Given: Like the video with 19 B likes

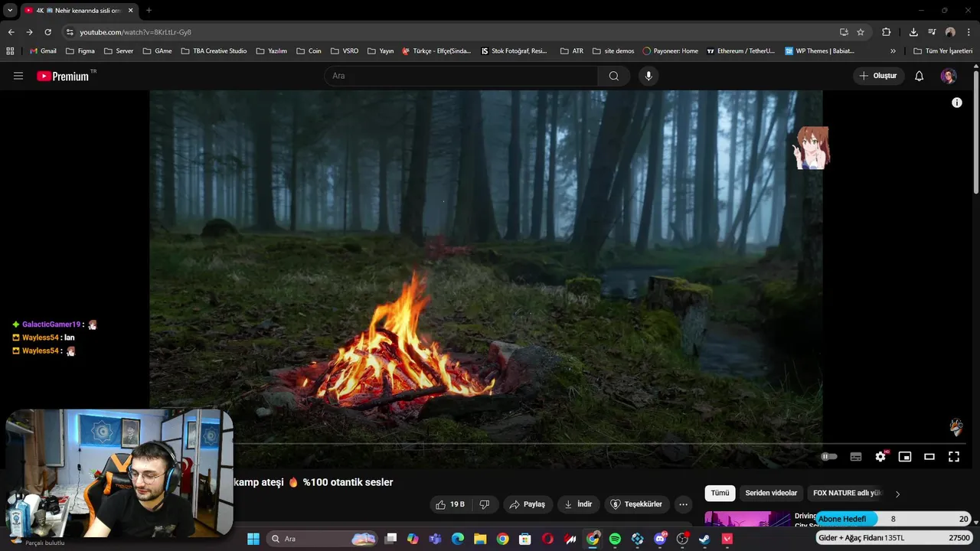Looking at the screenshot, I should point(450,504).
